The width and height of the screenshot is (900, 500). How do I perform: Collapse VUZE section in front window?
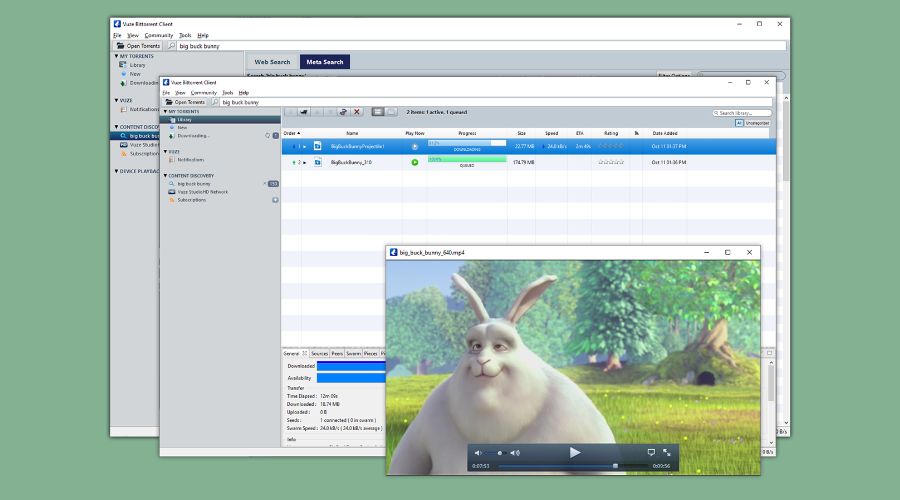165,152
